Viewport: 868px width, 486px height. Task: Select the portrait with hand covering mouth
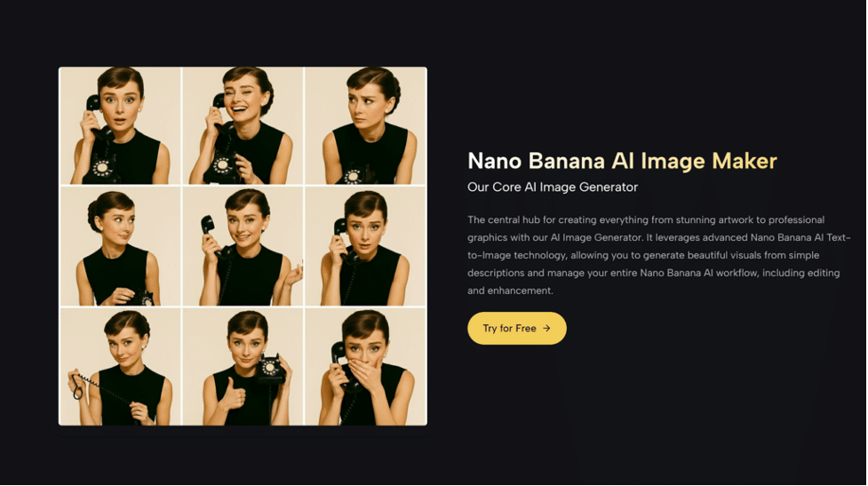[365, 366]
